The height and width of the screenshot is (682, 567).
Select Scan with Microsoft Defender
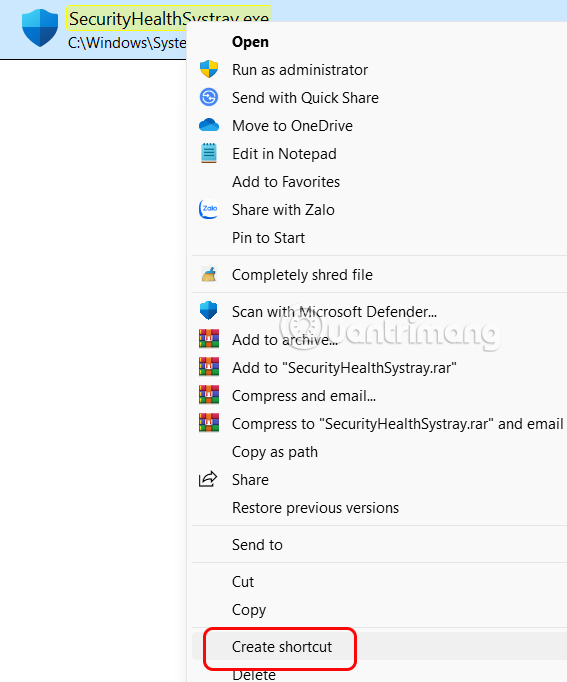334,312
